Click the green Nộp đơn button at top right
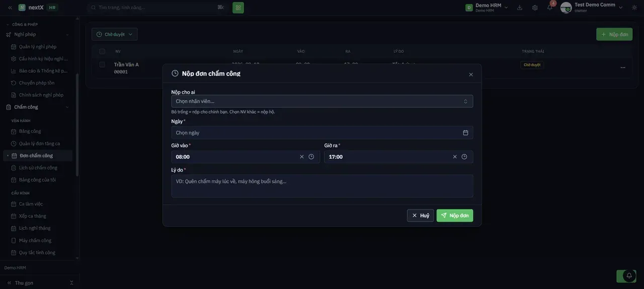 (614, 34)
